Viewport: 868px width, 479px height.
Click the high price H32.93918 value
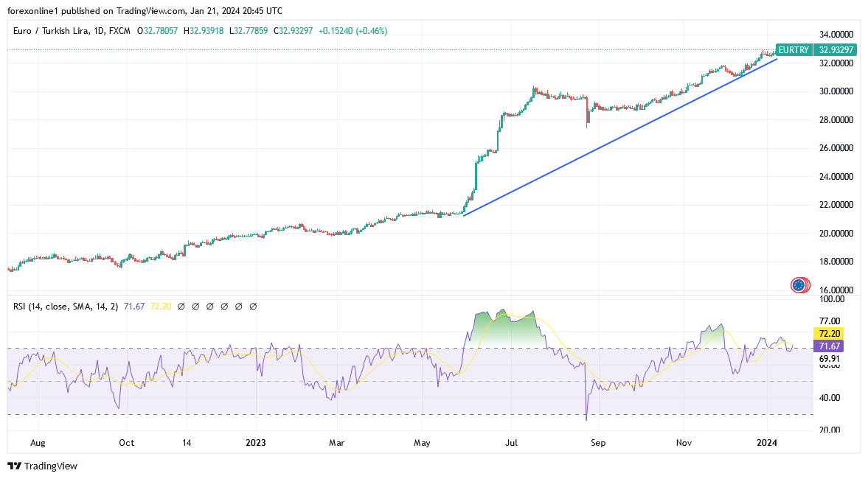coord(204,31)
